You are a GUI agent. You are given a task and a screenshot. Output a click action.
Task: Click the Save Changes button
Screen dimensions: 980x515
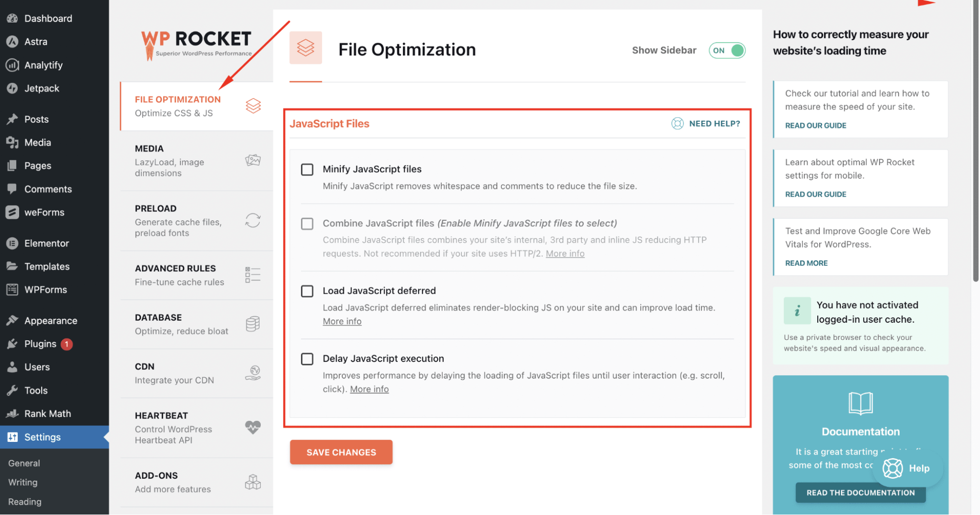pyautogui.click(x=341, y=452)
